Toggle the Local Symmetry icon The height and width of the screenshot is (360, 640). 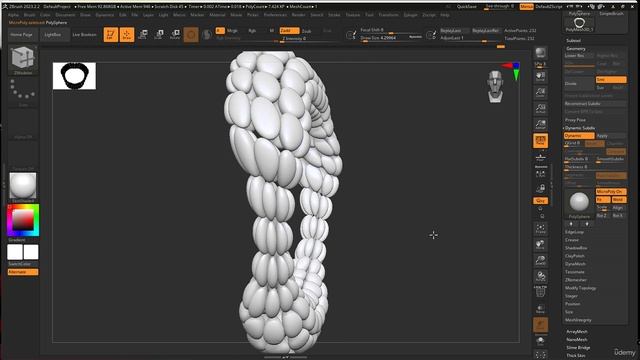[x=540, y=175]
